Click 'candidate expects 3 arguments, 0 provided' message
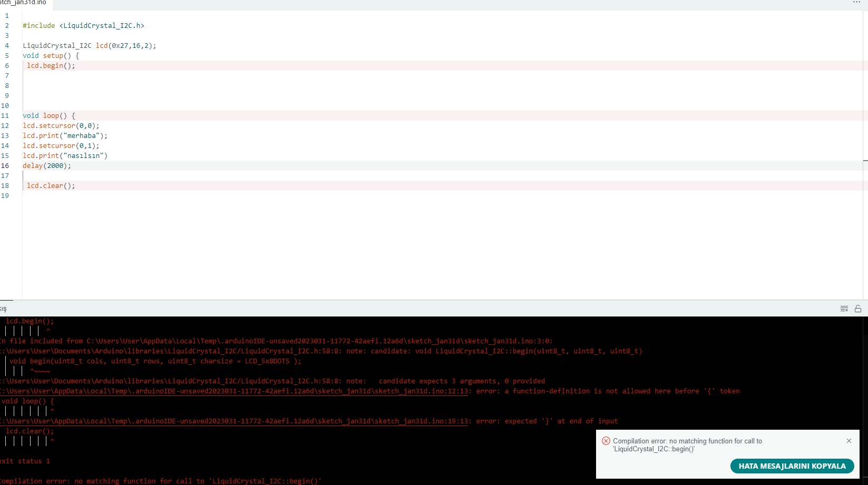 [462, 381]
